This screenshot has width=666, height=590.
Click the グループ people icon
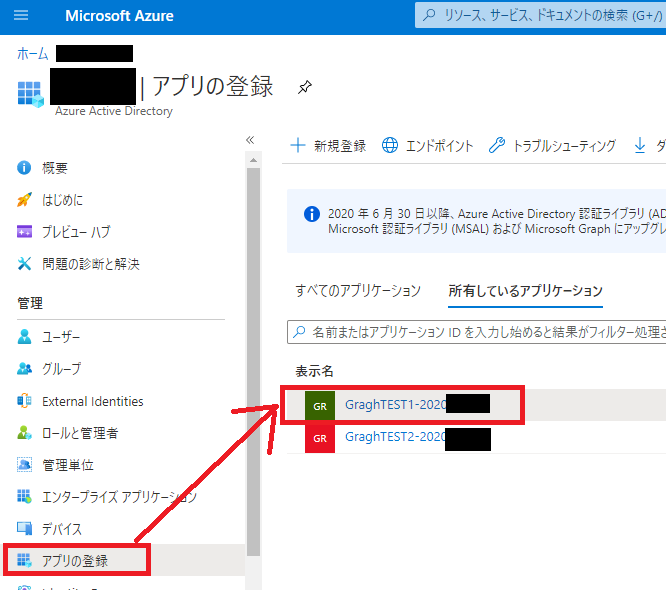coord(24,369)
